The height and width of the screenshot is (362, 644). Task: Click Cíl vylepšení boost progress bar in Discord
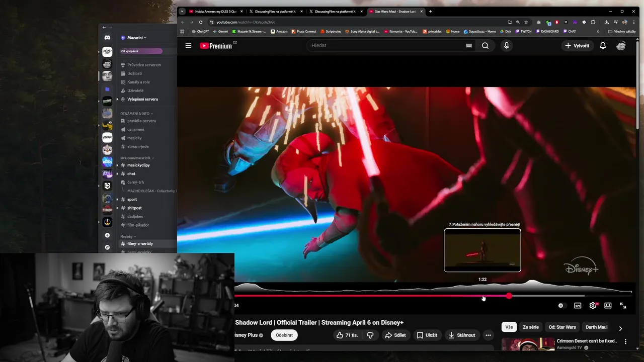[141, 51]
